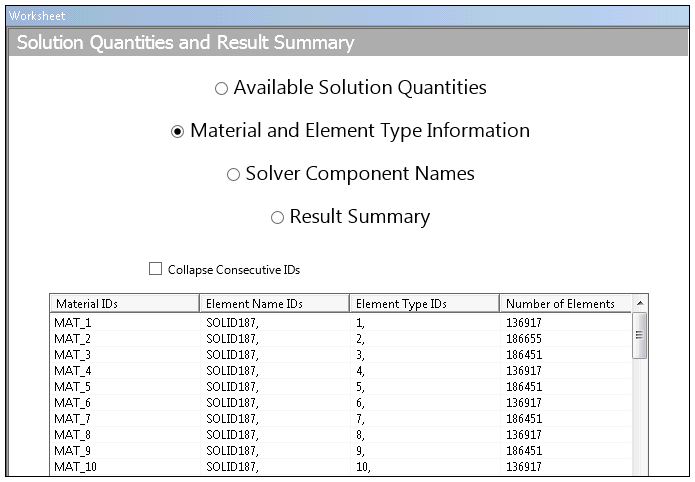Select Material and Element Type Information option
Viewport: 695px width, 482px height.
point(178,132)
